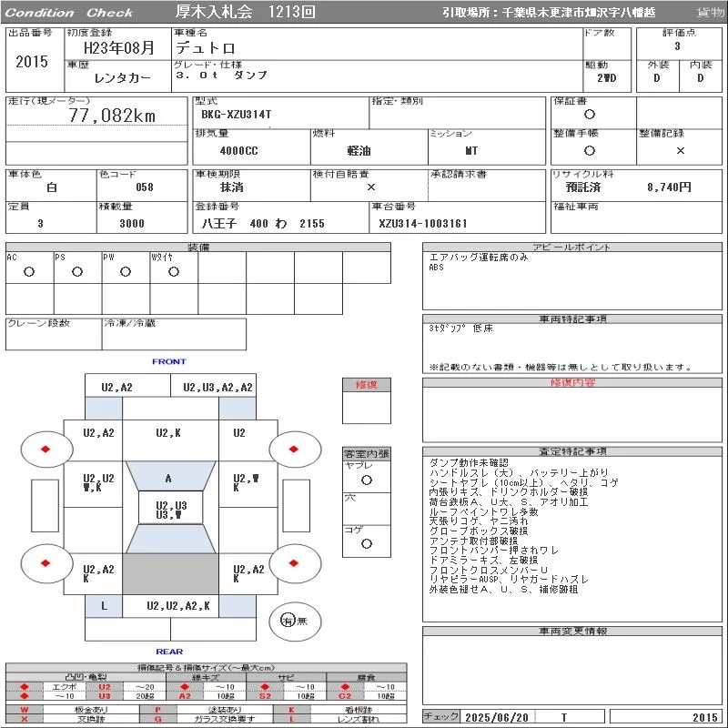
Task: Click the lot number 2015 under 出品番号
Action: tap(32, 62)
